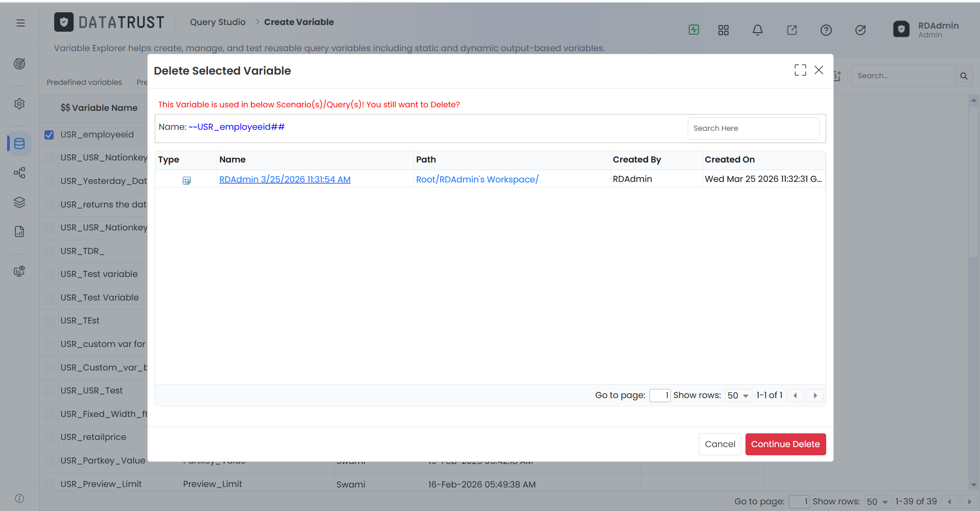Click the notification bell icon

pyautogui.click(x=758, y=30)
